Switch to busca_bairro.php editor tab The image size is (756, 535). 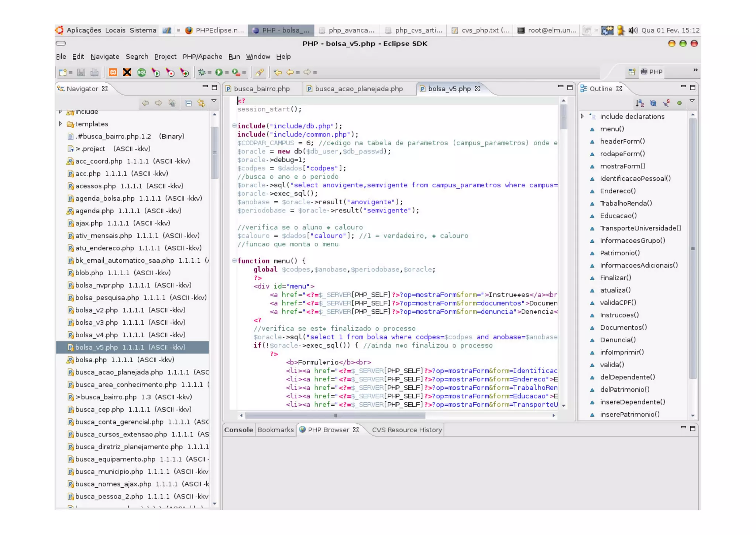pyautogui.click(x=262, y=89)
